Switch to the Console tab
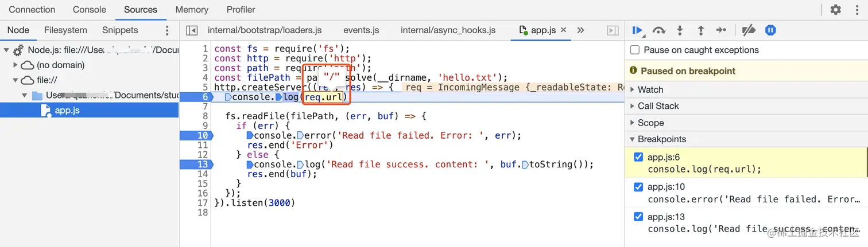 tap(90, 10)
